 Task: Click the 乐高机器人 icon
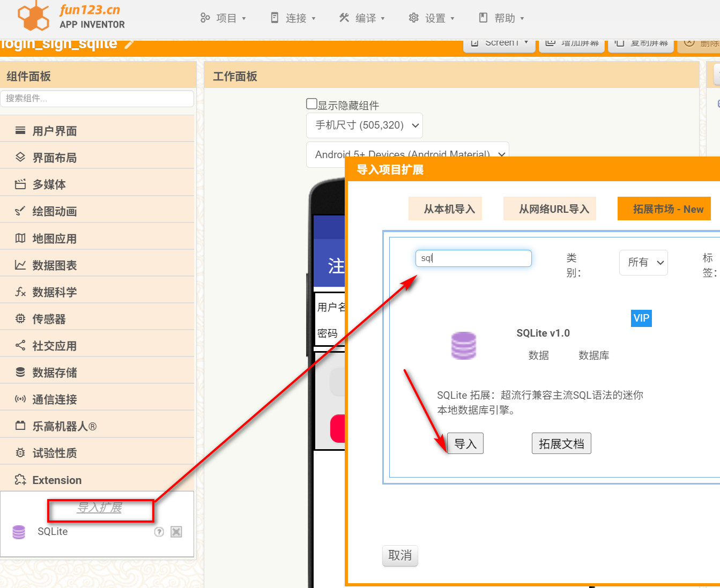[20, 426]
